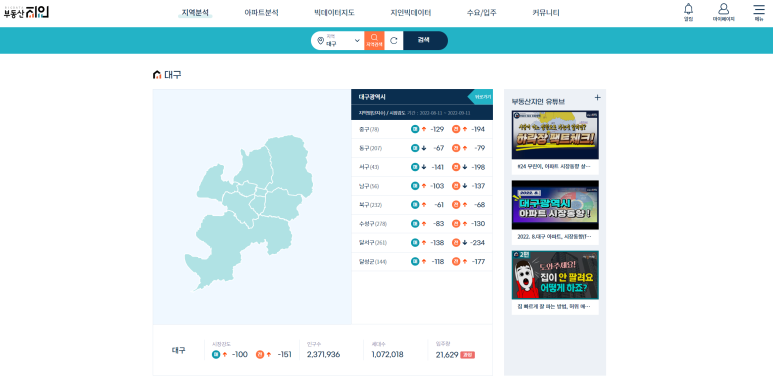Image resolution: width=773 pixels, height=378 pixels.
Task: Select the 수성구(278) district row
Action: 422,224
